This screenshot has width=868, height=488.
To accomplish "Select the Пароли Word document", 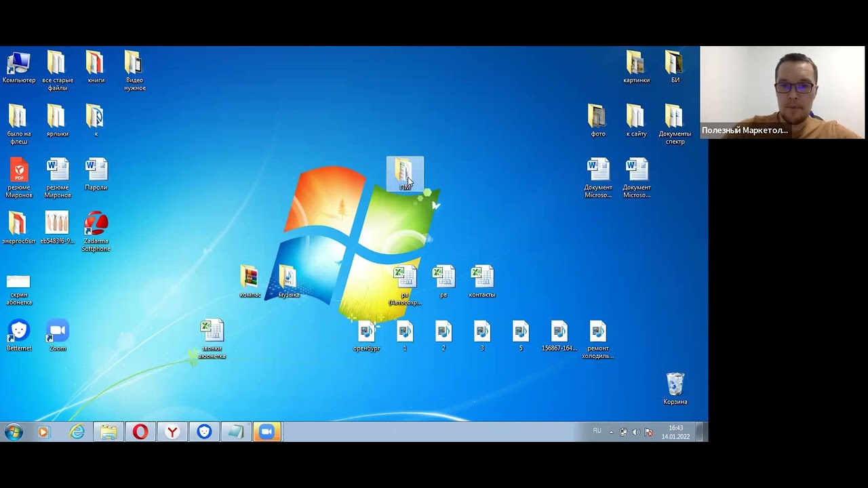I will (96, 171).
